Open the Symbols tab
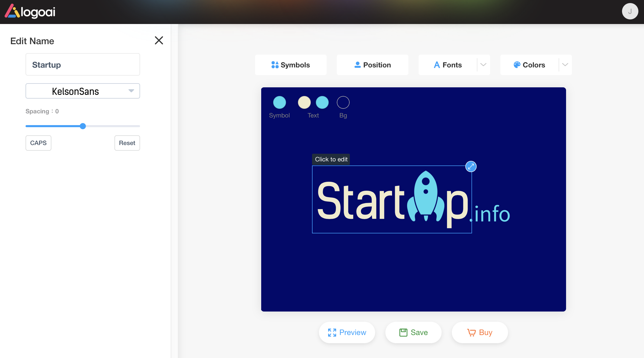644x358 pixels. 291,65
